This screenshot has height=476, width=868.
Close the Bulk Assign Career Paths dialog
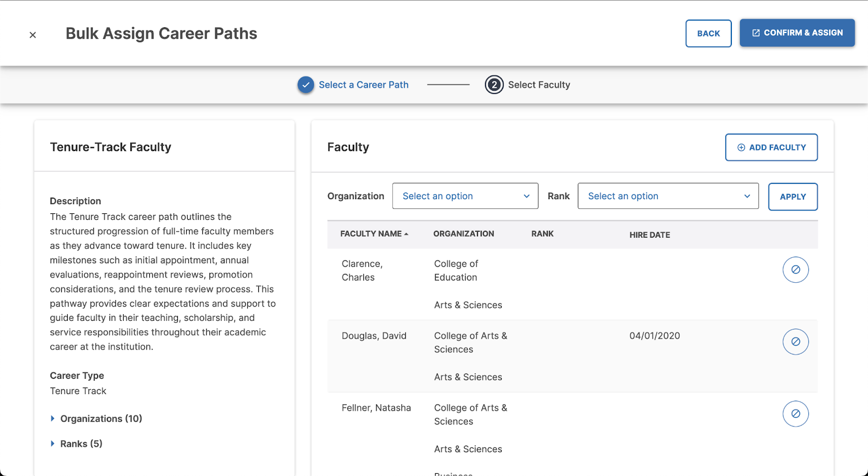tap(33, 35)
